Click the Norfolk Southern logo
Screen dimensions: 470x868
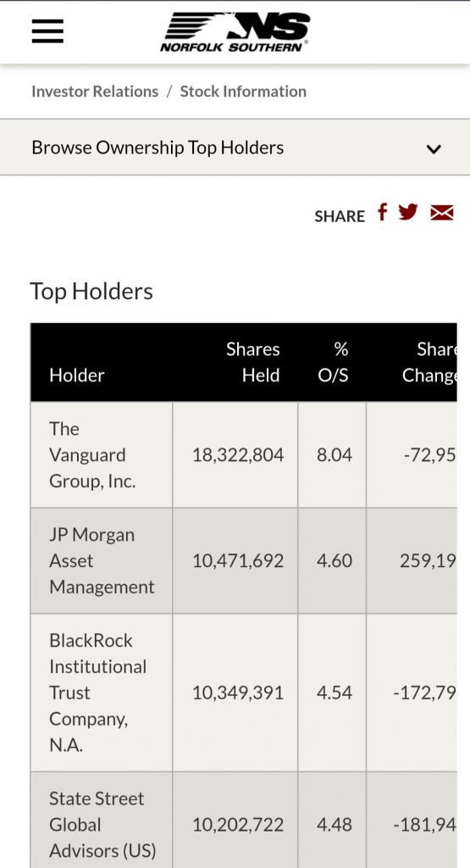(235, 32)
